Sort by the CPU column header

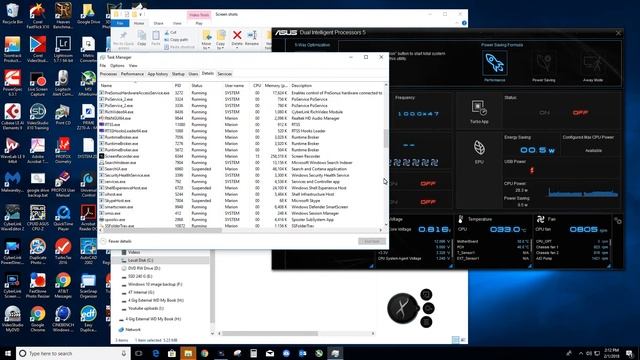point(257,86)
